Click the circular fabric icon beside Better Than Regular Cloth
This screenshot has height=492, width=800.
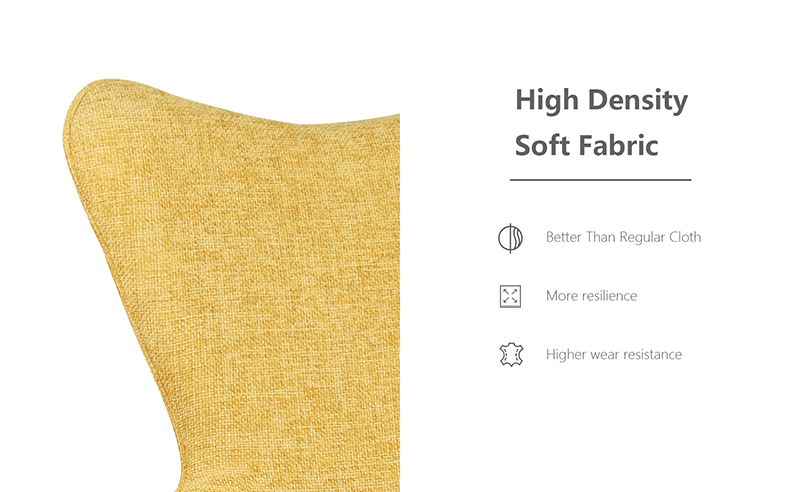510,238
